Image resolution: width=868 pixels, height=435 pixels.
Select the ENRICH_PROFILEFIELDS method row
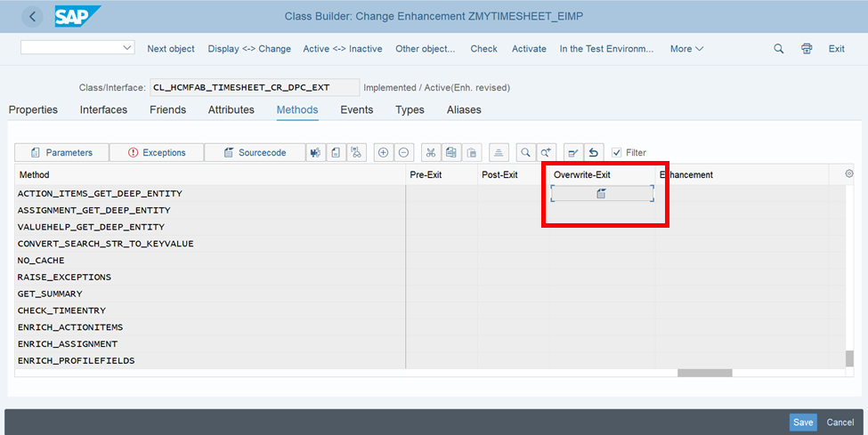click(210, 360)
